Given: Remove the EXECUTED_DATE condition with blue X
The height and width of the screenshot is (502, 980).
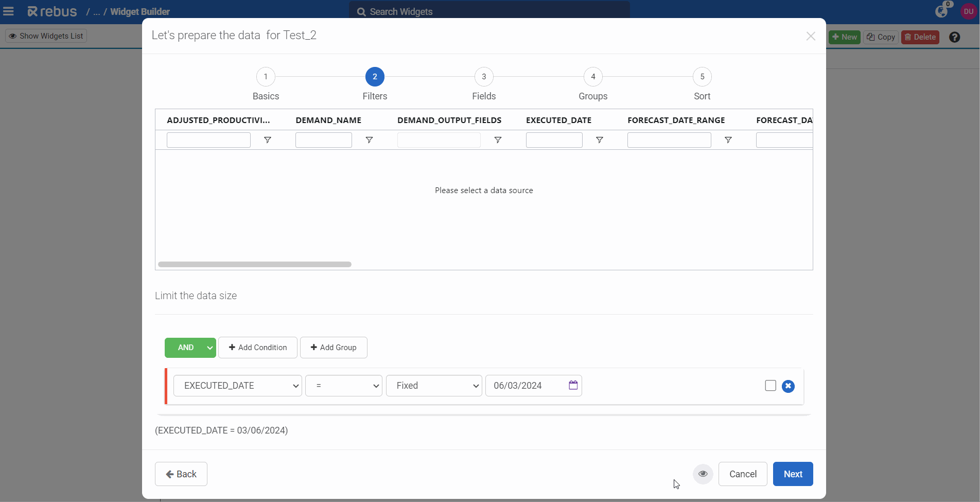Looking at the screenshot, I should [x=788, y=386].
